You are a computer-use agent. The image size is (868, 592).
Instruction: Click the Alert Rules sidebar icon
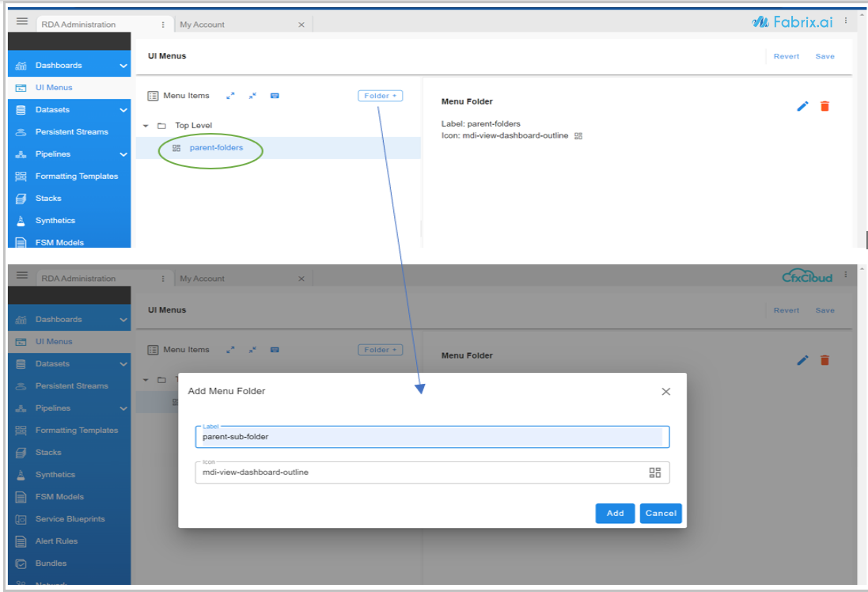[21, 541]
